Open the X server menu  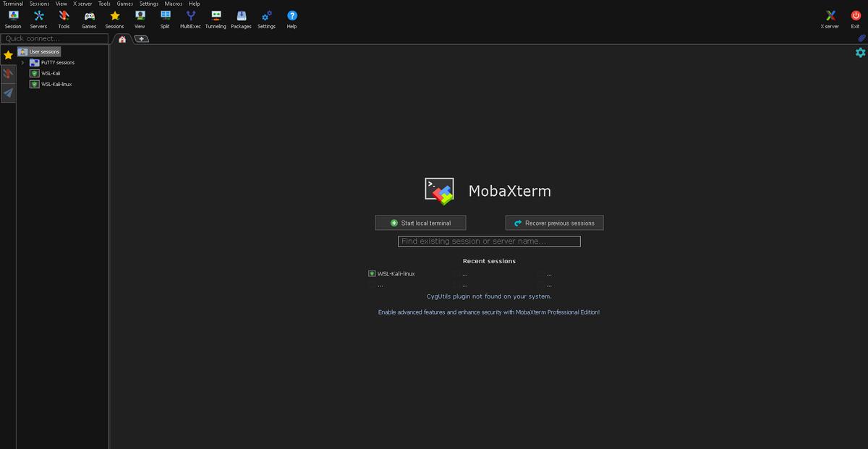[82, 4]
